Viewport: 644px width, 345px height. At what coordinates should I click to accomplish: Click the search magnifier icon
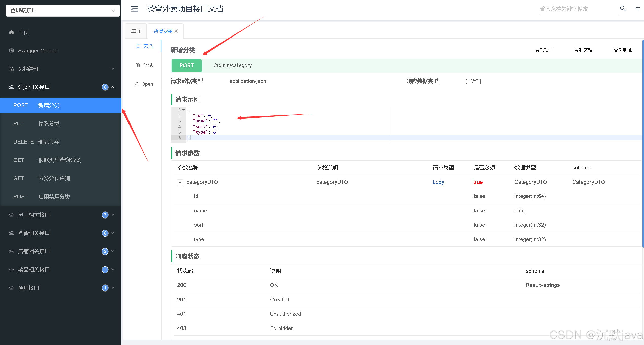click(x=623, y=9)
